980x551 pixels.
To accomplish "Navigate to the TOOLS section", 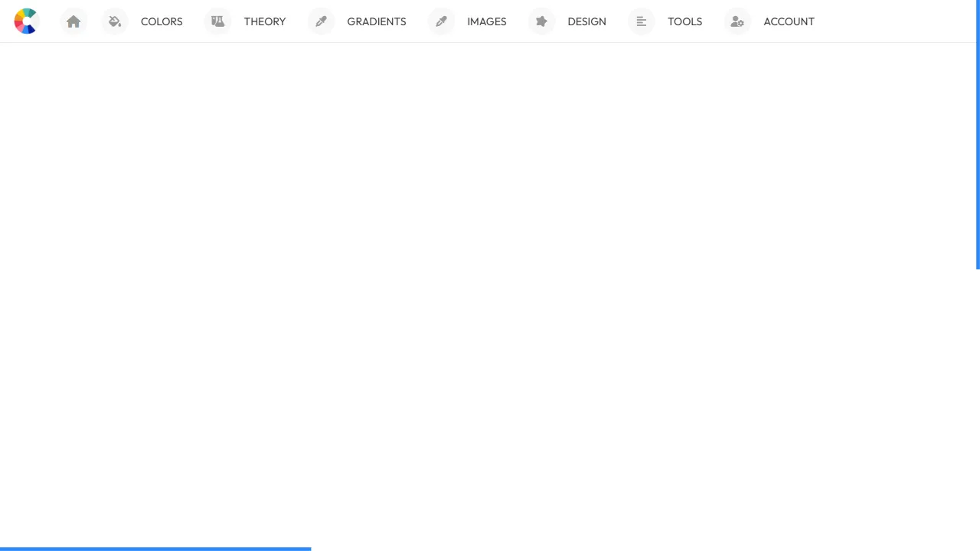I will click(684, 21).
